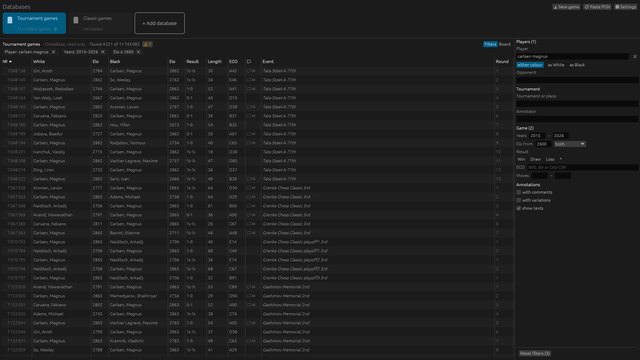
Task: Toggle the Win result filter
Action: click(x=521, y=159)
